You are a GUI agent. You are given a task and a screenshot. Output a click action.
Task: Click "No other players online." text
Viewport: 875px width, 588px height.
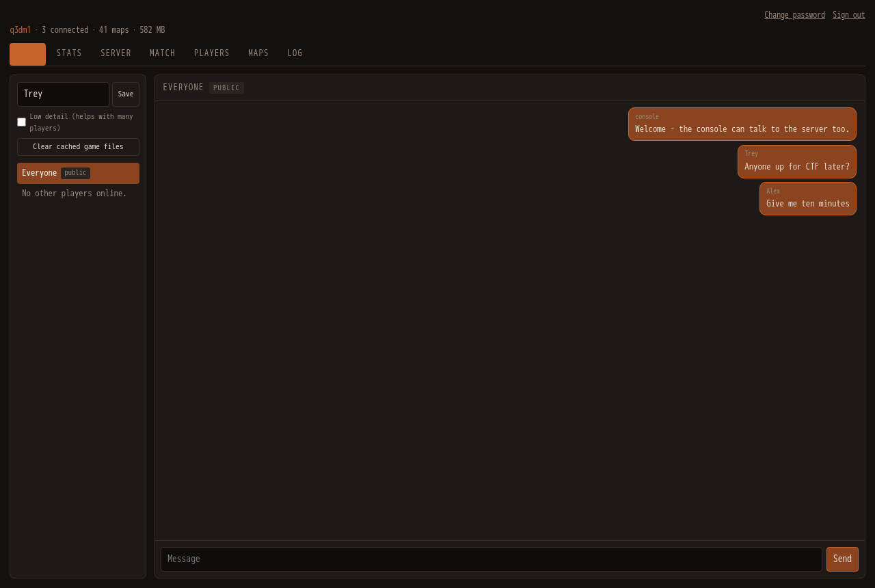(x=75, y=193)
